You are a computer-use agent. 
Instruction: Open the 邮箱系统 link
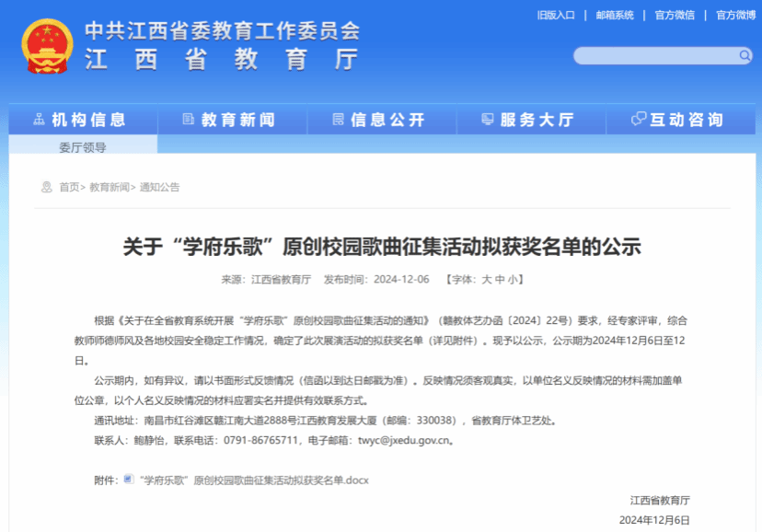[615, 16]
